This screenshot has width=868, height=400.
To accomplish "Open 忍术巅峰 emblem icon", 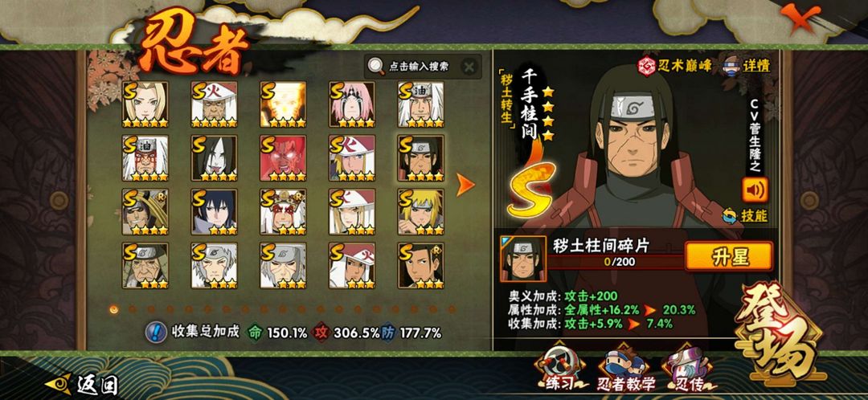I will tap(646, 66).
